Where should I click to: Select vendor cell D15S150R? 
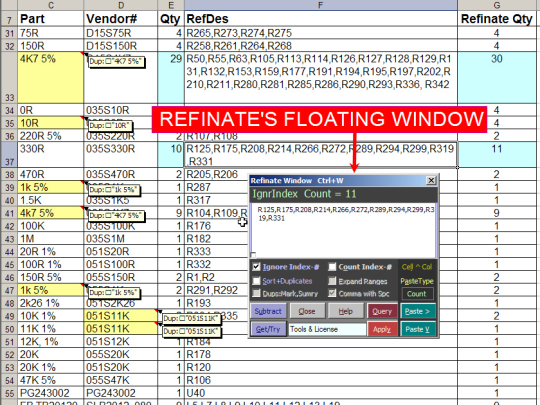pyautogui.click(x=121, y=46)
